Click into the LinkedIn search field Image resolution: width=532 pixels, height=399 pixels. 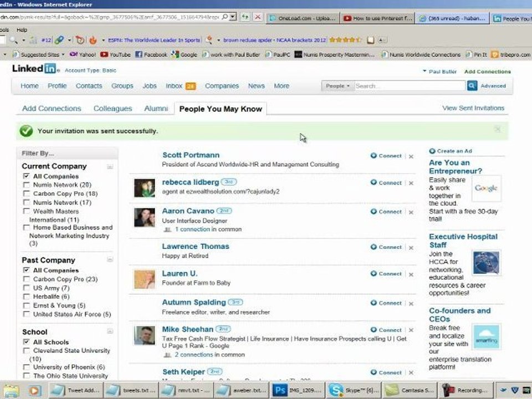(x=410, y=86)
